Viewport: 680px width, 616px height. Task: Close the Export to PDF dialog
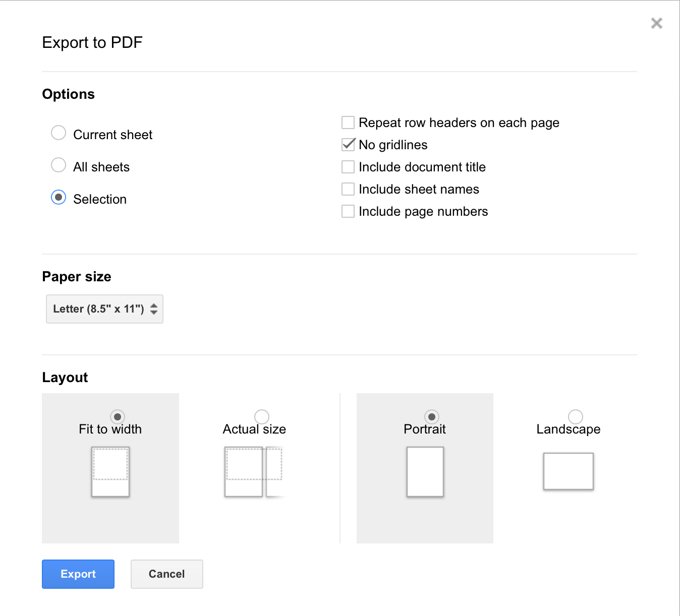tap(656, 23)
